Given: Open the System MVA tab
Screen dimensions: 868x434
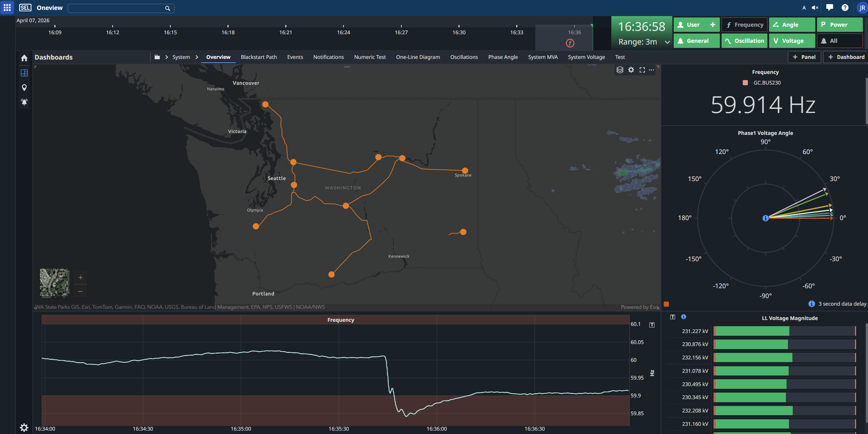Looking at the screenshot, I should coord(543,57).
